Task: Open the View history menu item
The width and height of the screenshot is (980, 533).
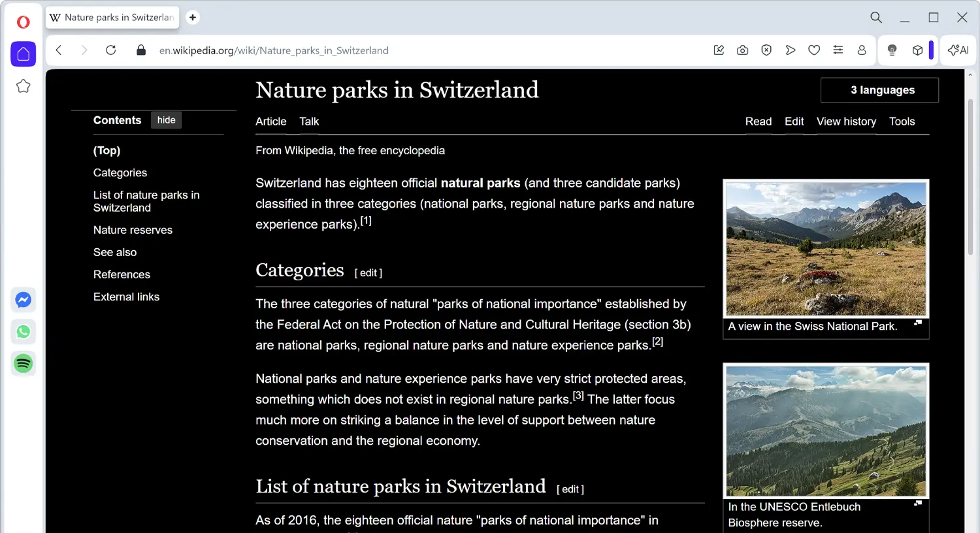Action: (846, 121)
